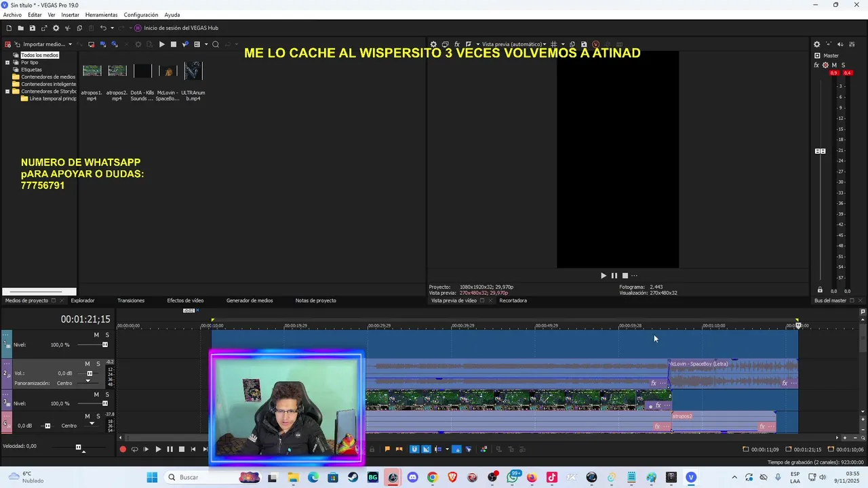Click the Copy icon in main toolbar
868x488 pixels.
(x=79, y=28)
